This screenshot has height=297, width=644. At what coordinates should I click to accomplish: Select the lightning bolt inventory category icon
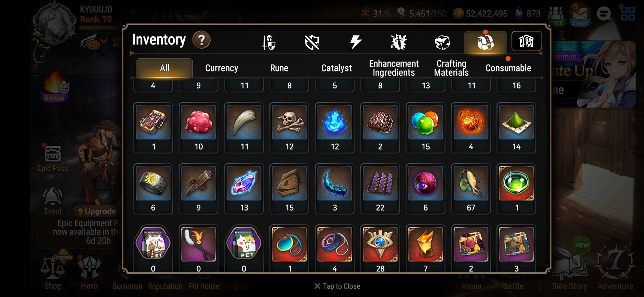(x=356, y=42)
